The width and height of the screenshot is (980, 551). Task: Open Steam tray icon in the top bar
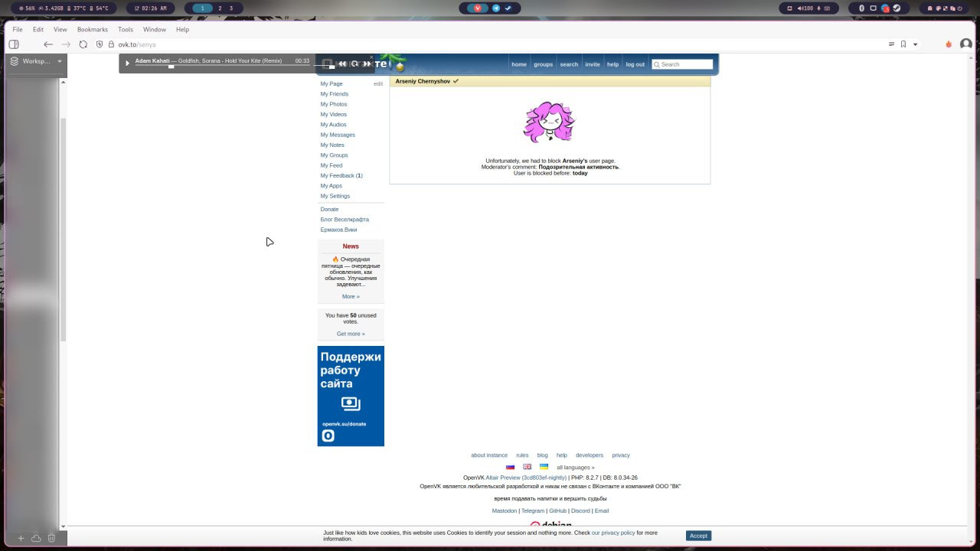pos(897,8)
